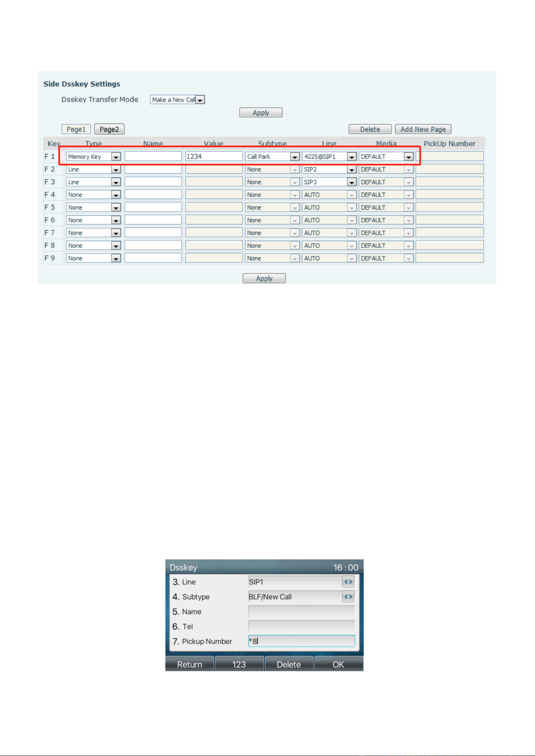Click the Dsskey title on phone screen
The image size is (535, 756).
point(183,567)
